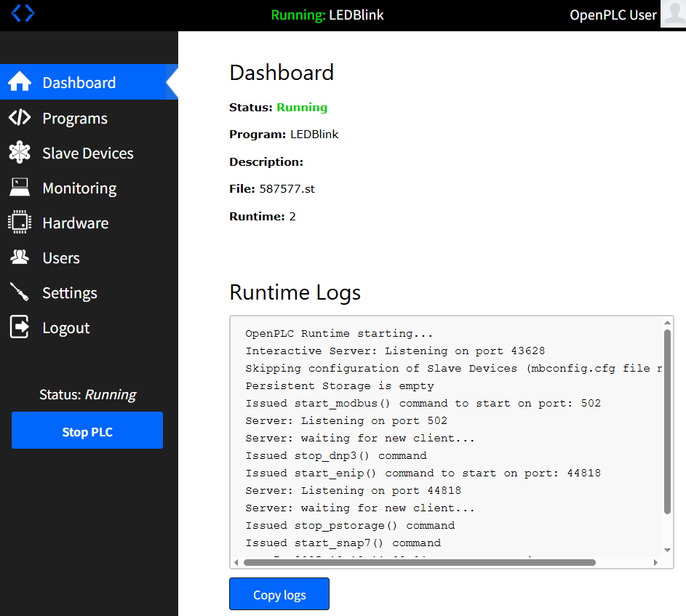Click the OpenPLC logo icon
The width and height of the screenshot is (686, 616).
click(23, 13)
